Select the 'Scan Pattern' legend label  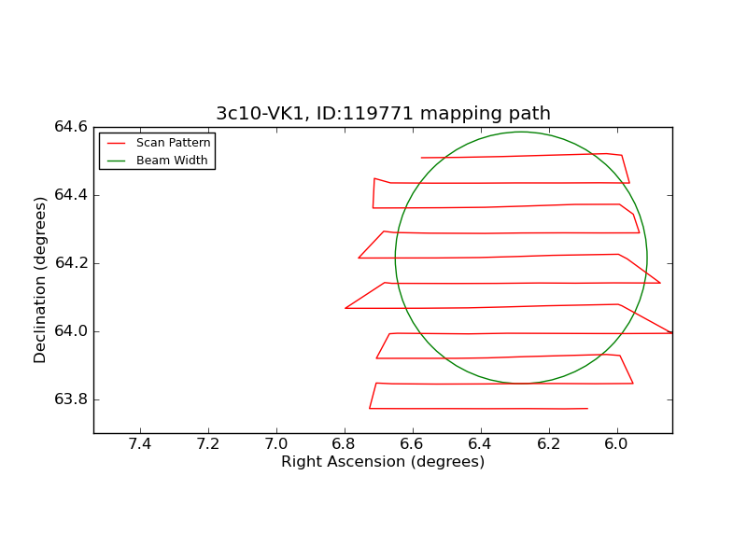(x=174, y=143)
